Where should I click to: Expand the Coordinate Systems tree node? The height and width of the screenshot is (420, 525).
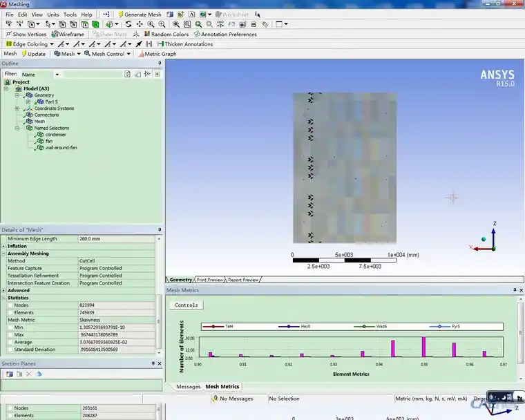click(17, 108)
